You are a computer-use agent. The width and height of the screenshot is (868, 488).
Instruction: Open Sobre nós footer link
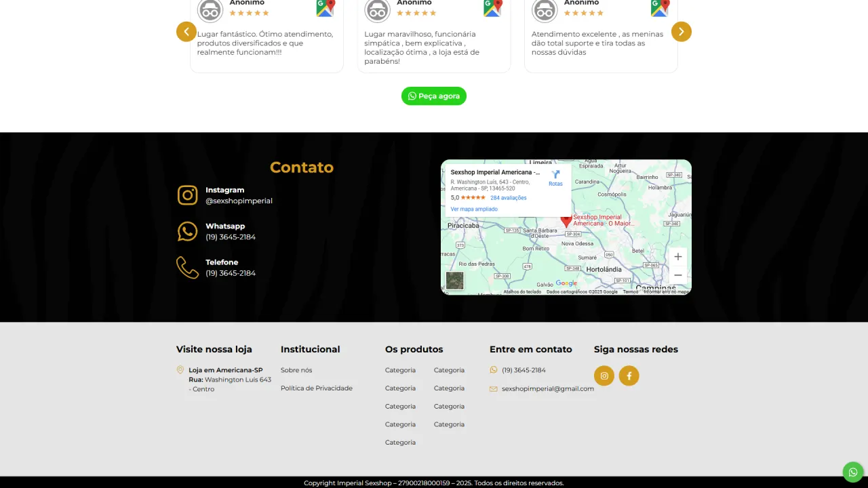296,370
